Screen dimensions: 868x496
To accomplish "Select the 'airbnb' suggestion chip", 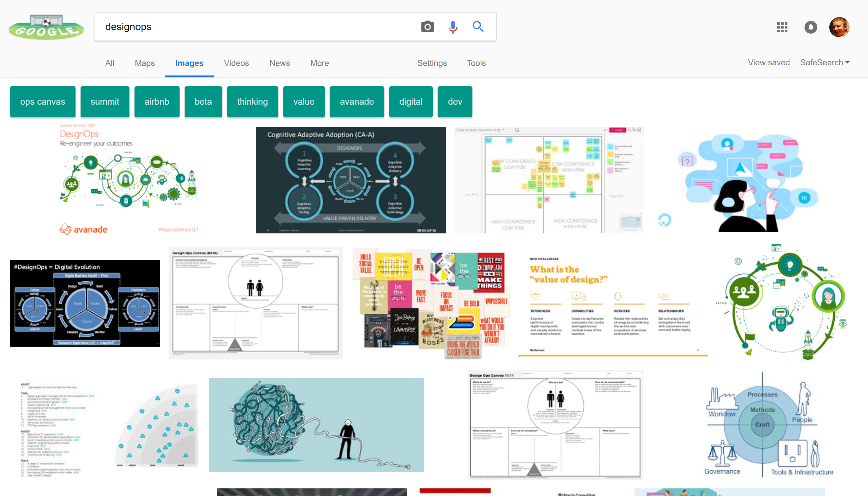I will (x=157, y=102).
